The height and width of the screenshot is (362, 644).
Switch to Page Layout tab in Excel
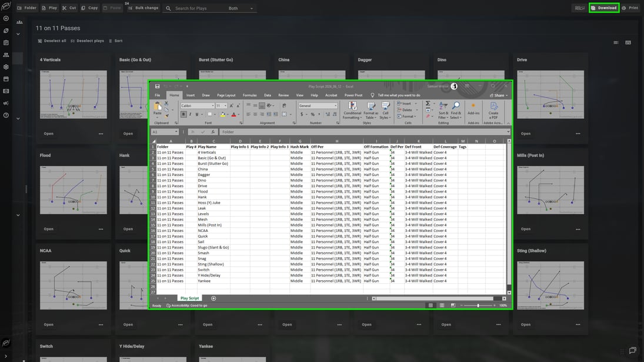point(226,95)
